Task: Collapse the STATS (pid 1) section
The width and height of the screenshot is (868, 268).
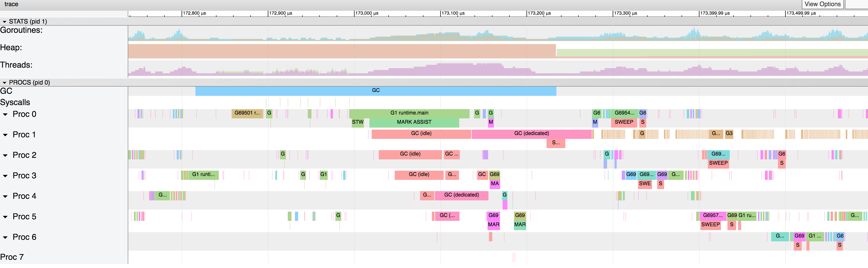Action: click(4, 22)
